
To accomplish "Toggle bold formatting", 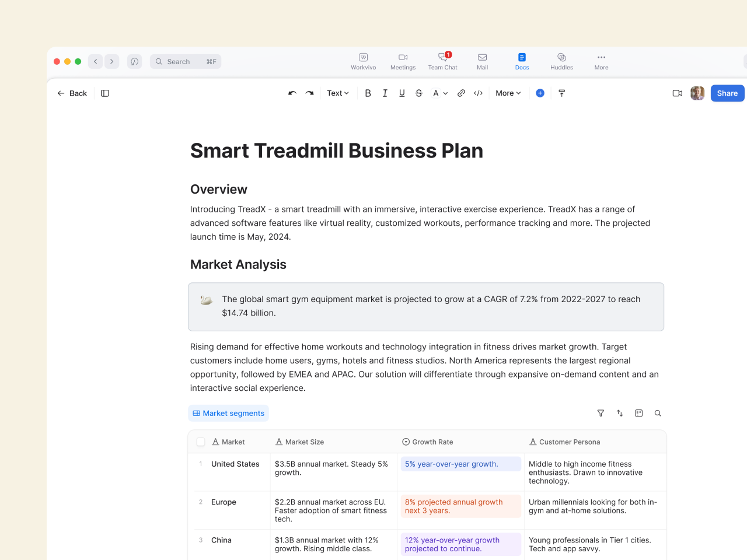I will [368, 93].
